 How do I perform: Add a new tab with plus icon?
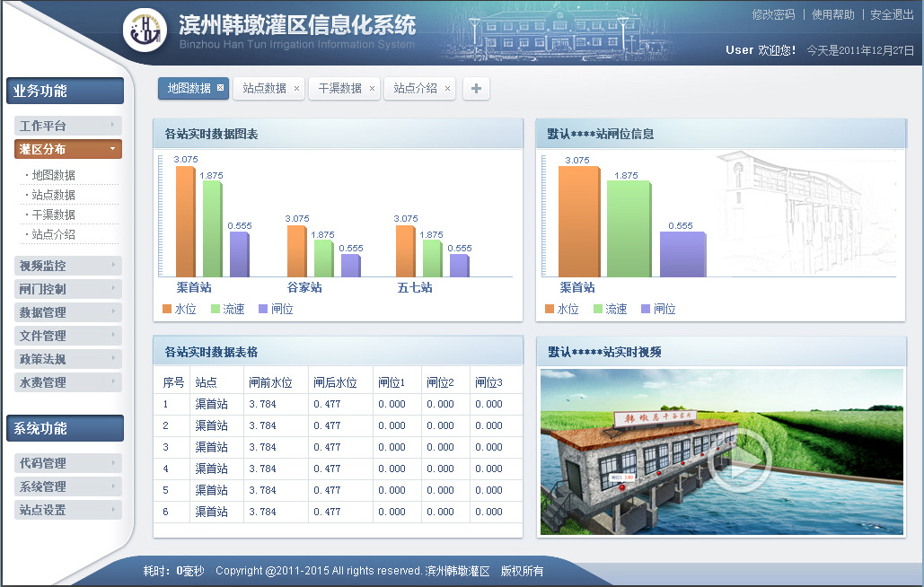point(476,88)
